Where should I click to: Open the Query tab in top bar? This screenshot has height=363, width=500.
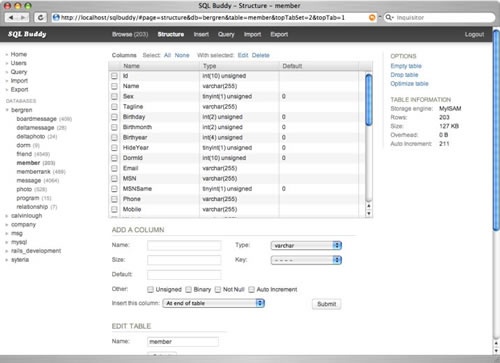226,34
